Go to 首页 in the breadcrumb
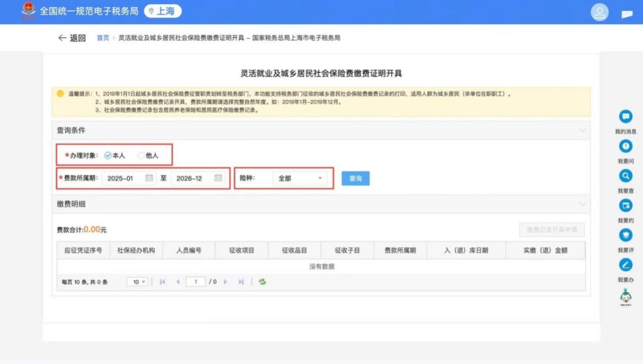The image size is (643, 364). (x=103, y=38)
